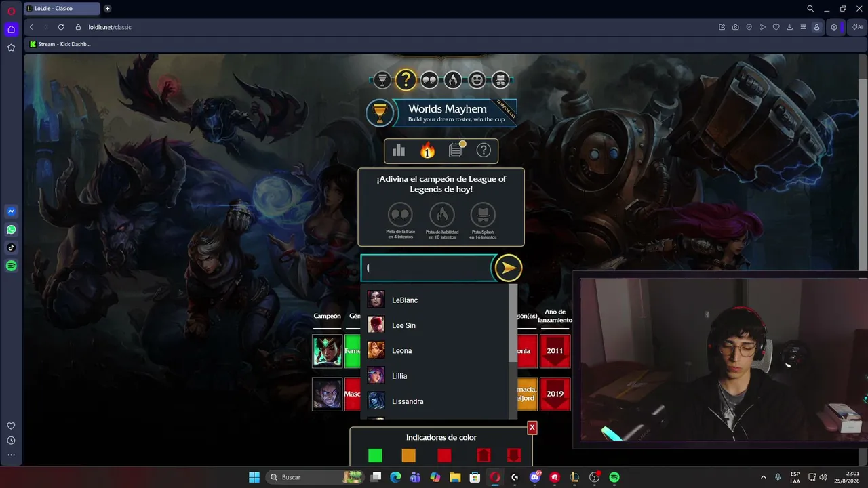Open Messenger in the Opera sidebar

click(11, 211)
